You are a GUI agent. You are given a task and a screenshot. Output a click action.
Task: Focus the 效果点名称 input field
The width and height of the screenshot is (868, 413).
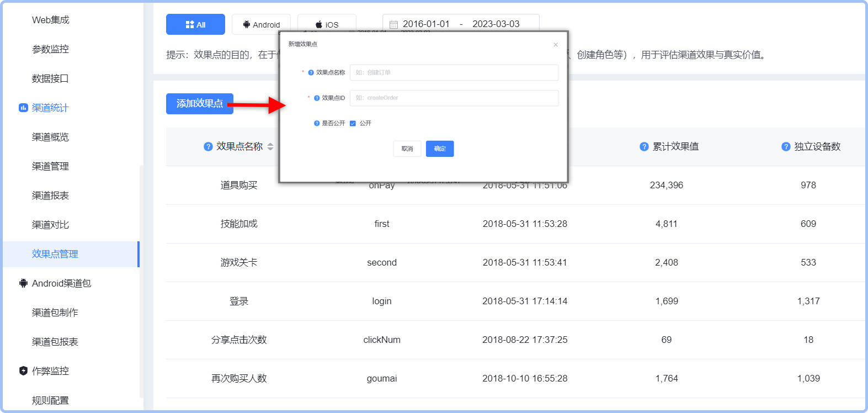[x=454, y=72]
